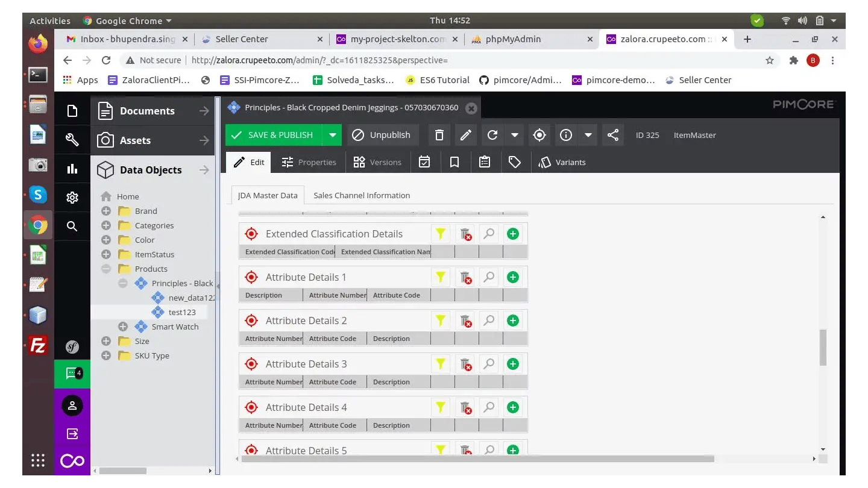
Task: Click the vertical scrollbar in the edit panel
Action: pyautogui.click(x=823, y=347)
